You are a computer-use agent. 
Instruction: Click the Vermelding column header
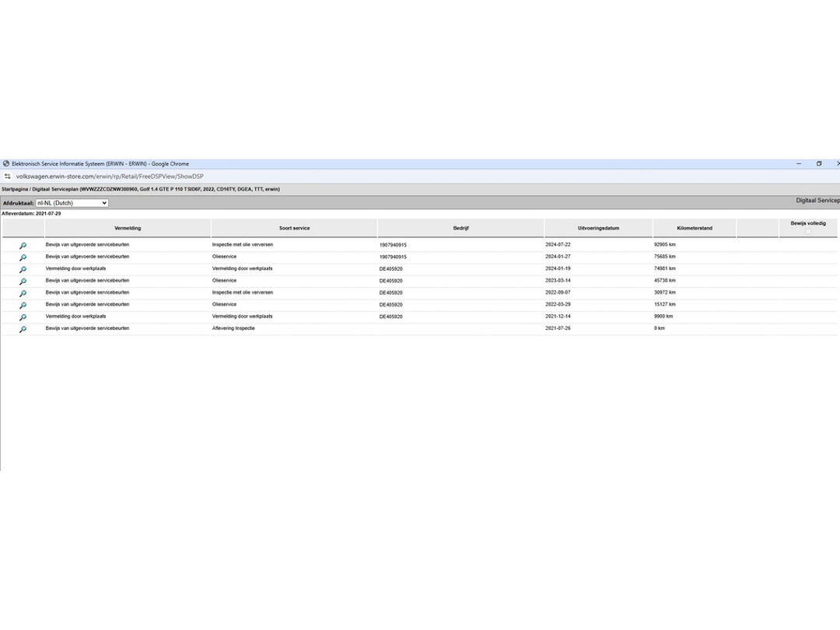coord(128,228)
